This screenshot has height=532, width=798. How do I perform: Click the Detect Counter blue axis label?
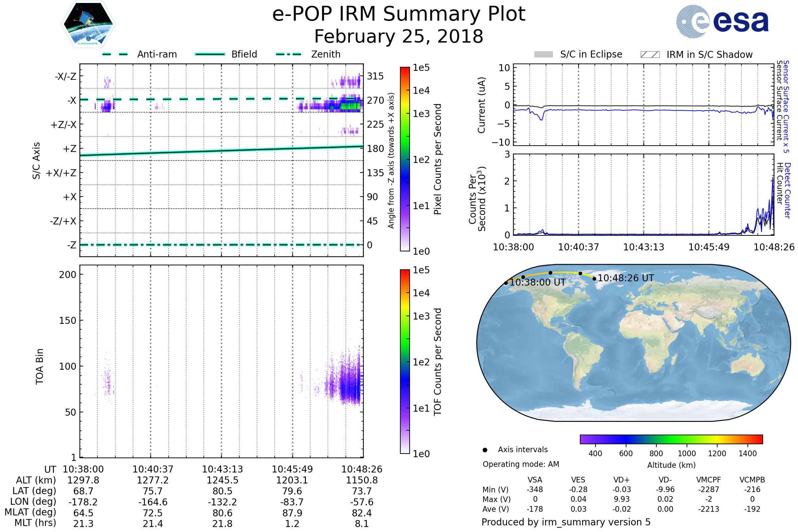(x=787, y=191)
